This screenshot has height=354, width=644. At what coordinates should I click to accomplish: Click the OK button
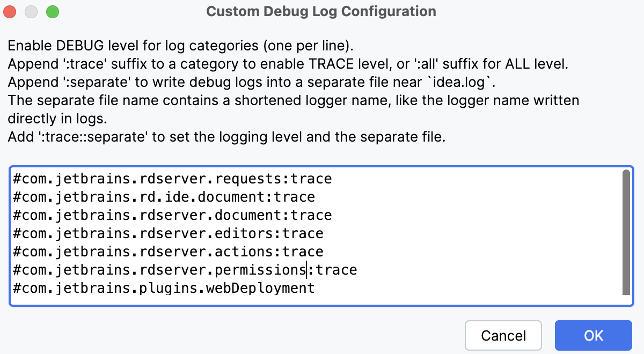coord(593,335)
